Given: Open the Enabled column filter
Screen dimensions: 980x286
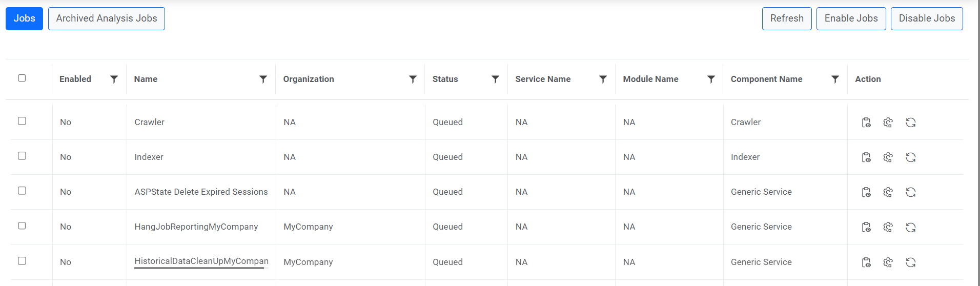Looking at the screenshot, I should coord(114,79).
